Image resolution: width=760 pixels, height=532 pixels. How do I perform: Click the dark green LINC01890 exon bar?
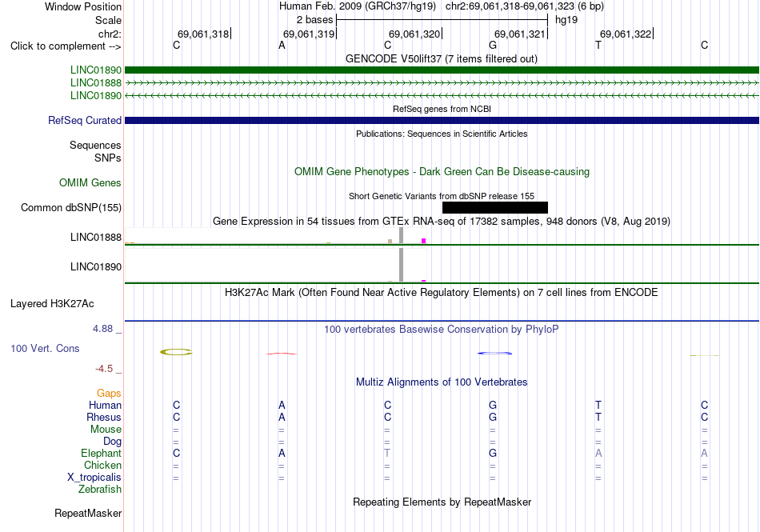pos(442,70)
